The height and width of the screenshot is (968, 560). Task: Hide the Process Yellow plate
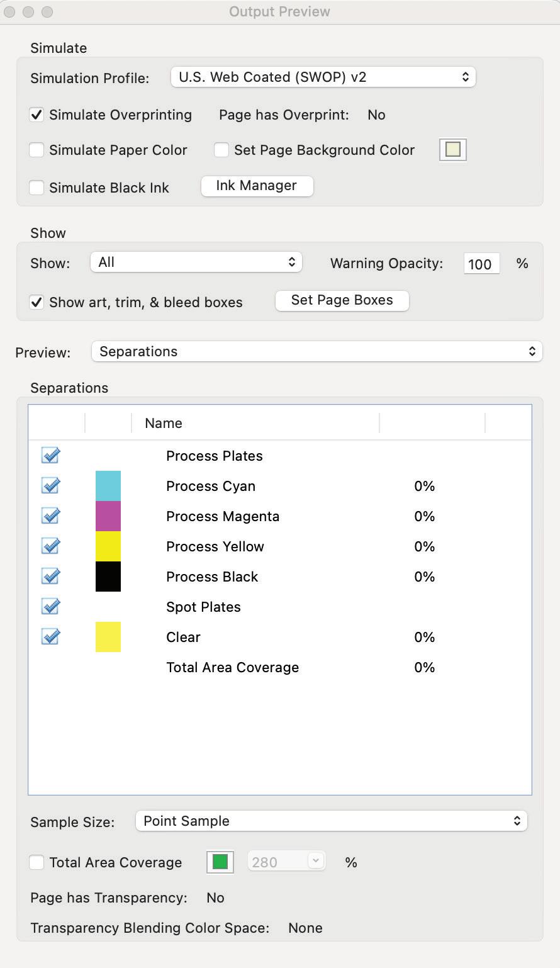pos(50,546)
